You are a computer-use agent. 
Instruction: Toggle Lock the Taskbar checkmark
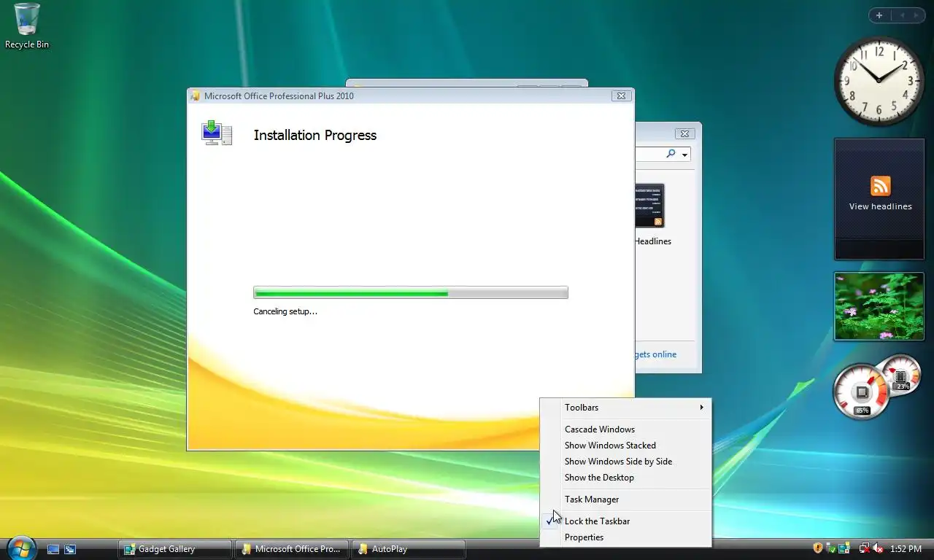click(x=550, y=521)
